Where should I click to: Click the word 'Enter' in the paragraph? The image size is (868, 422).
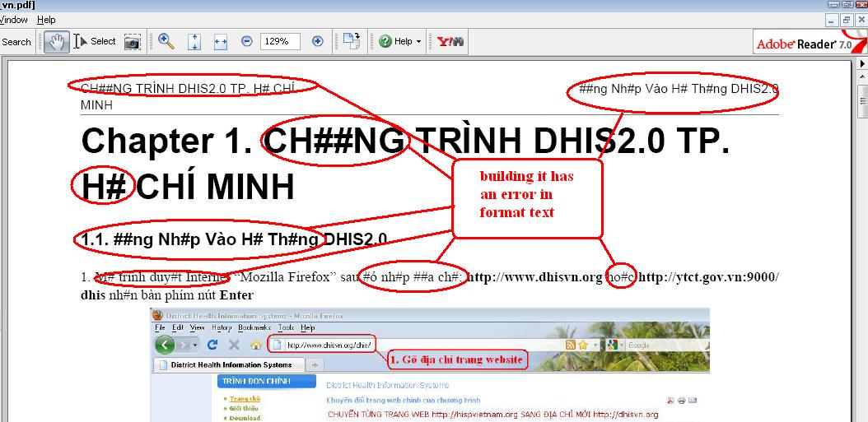pos(236,294)
